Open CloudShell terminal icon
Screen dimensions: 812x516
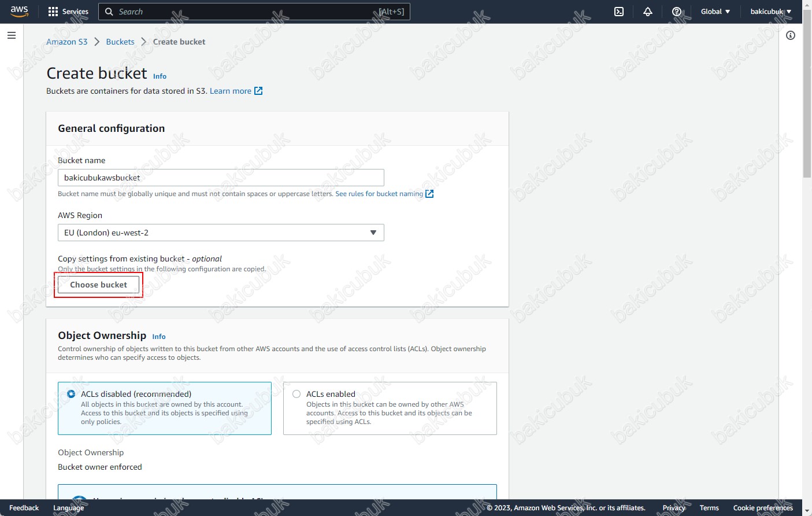[619, 12]
